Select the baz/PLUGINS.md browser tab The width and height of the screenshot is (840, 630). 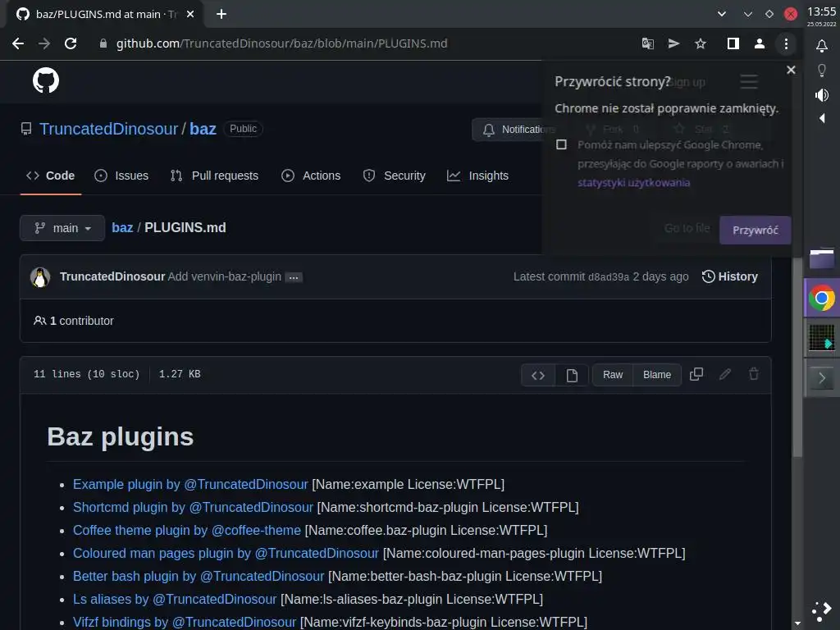tap(104, 14)
